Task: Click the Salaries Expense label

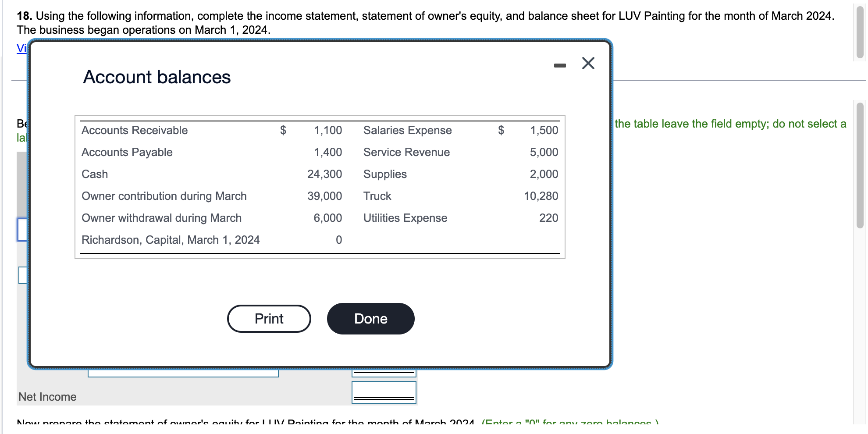Action: pyautogui.click(x=407, y=130)
